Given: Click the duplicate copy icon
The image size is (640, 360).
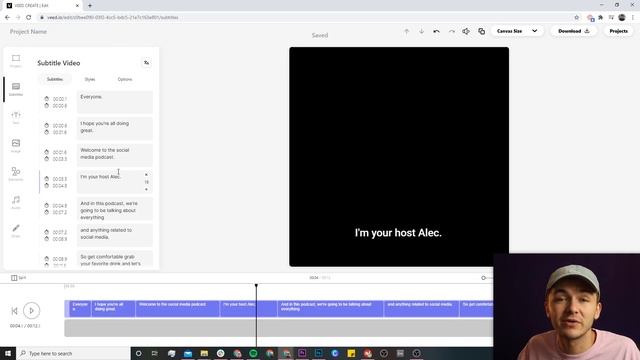Looking at the screenshot, I should [482, 31].
